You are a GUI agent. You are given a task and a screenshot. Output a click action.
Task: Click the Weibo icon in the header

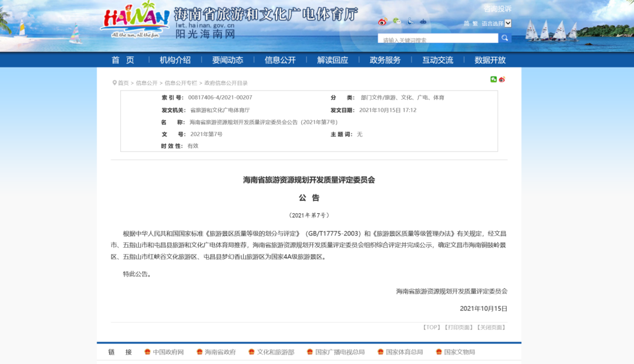(383, 22)
